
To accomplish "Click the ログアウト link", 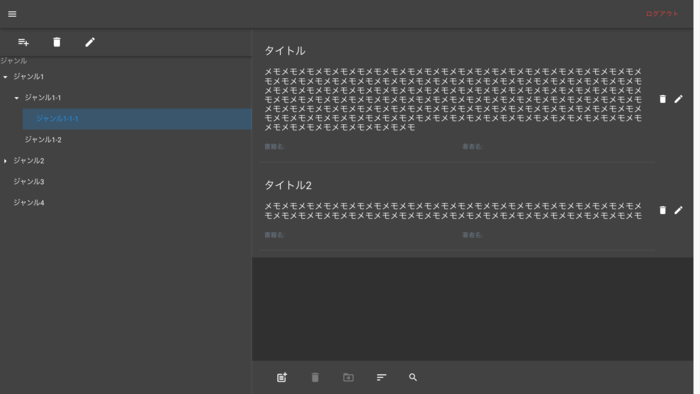I will coord(662,14).
